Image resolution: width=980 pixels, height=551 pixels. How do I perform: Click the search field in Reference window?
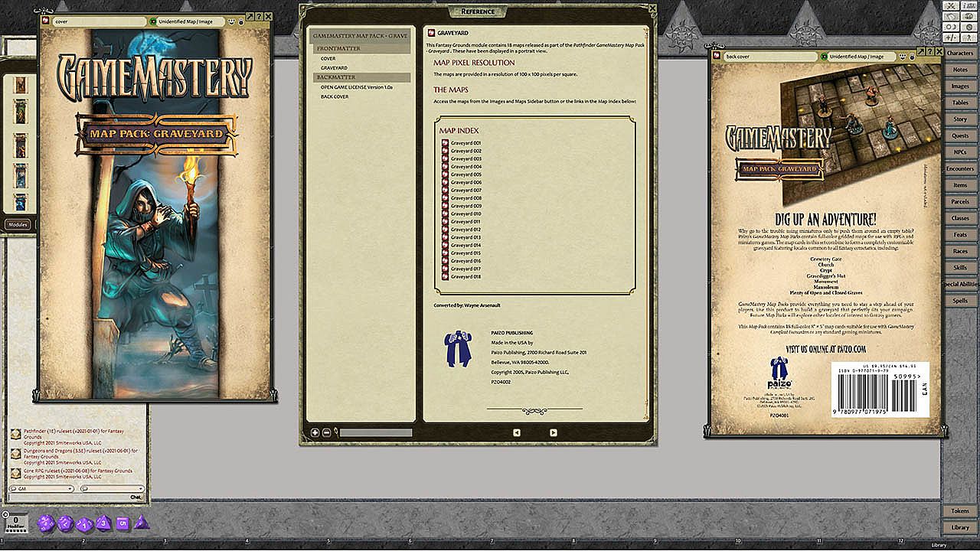[x=376, y=433]
